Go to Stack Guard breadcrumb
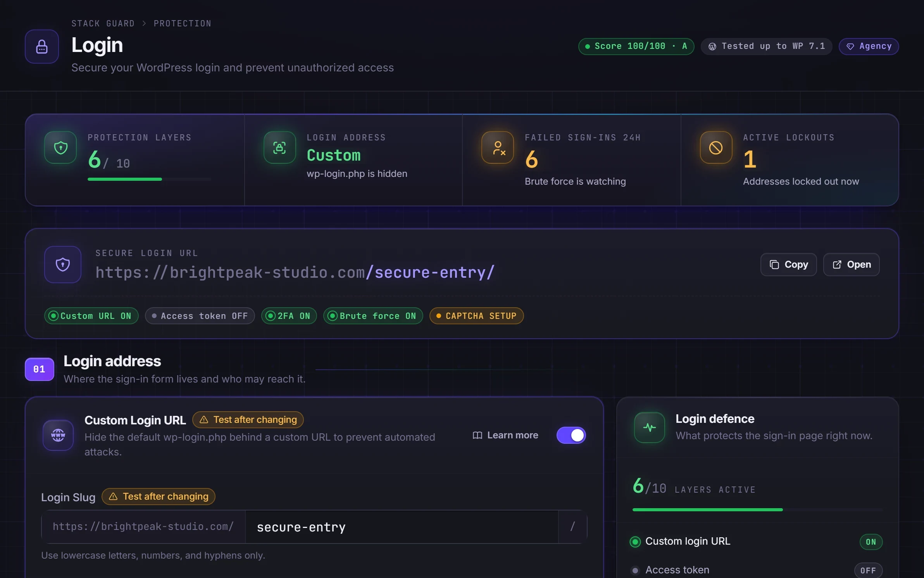This screenshot has width=924, height=578. [103, 24]
